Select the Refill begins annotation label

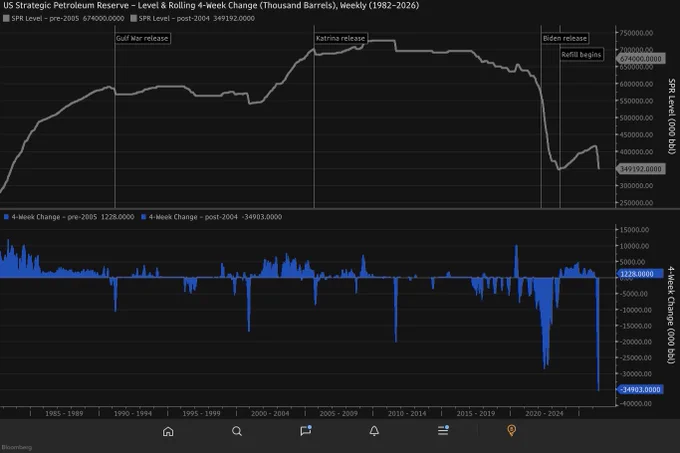click(581, 54)
